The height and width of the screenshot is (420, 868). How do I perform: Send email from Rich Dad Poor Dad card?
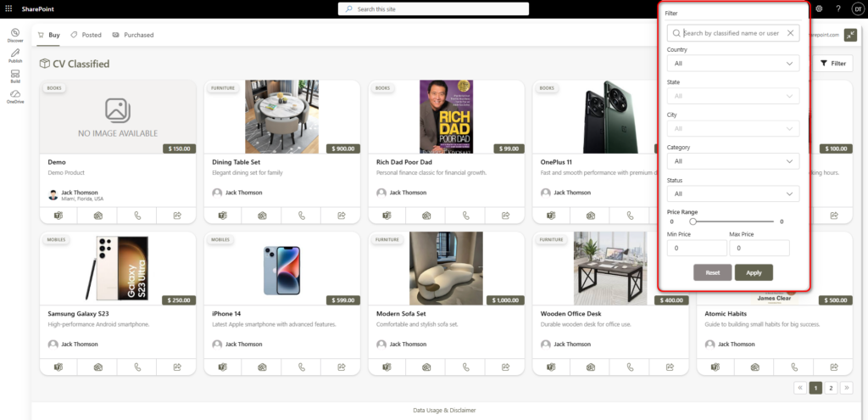426,216
